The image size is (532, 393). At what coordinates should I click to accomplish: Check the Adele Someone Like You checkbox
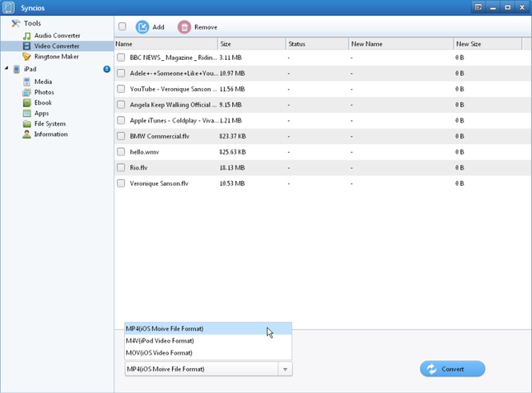click(x=121, y=73)
